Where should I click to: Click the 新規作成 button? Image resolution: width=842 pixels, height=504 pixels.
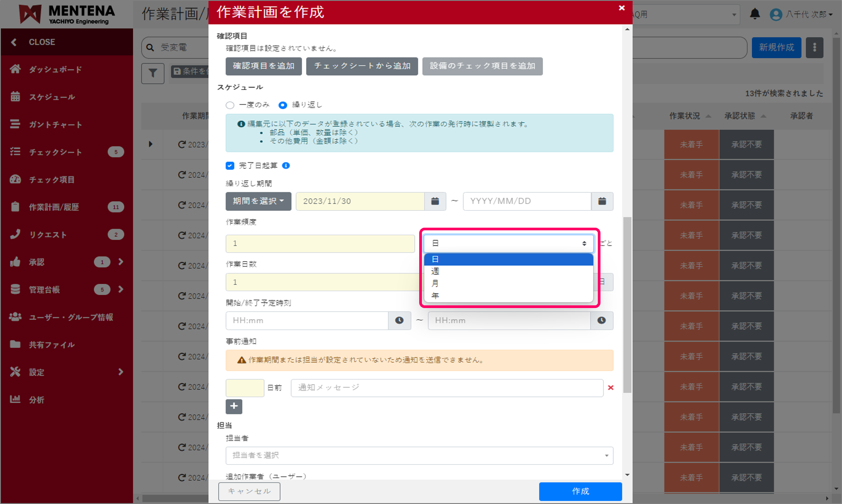tap(776, 47)
